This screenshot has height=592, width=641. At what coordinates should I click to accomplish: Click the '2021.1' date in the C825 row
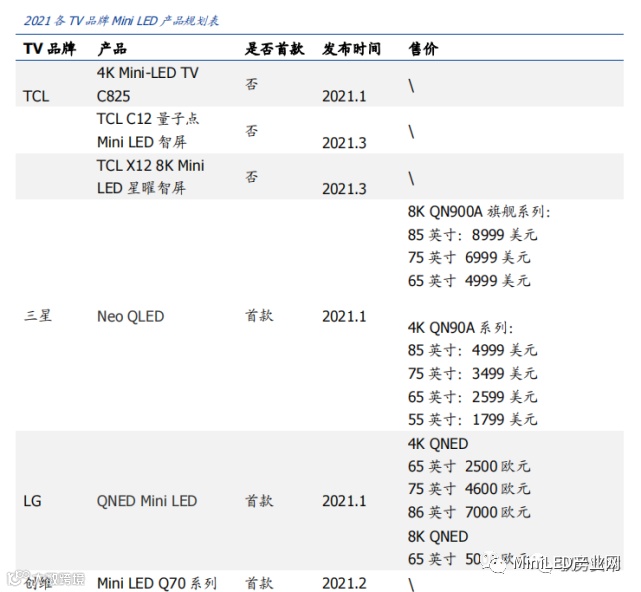click(344, 96)
